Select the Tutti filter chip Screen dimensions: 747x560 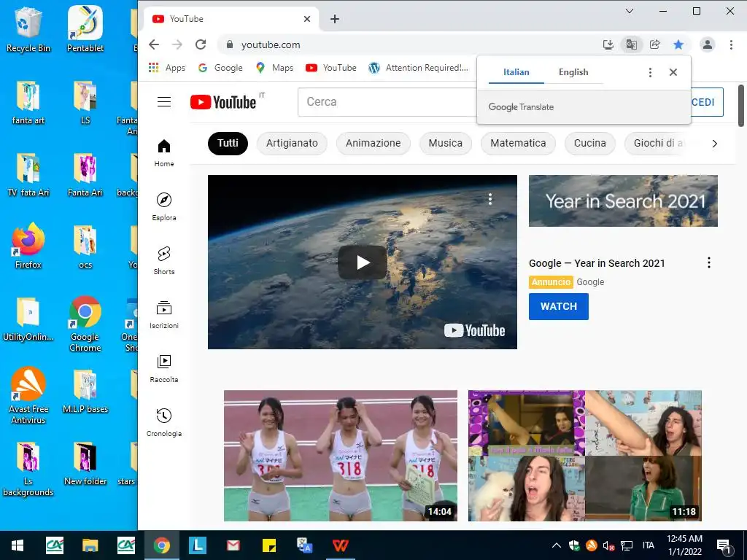tap(228, 144)
